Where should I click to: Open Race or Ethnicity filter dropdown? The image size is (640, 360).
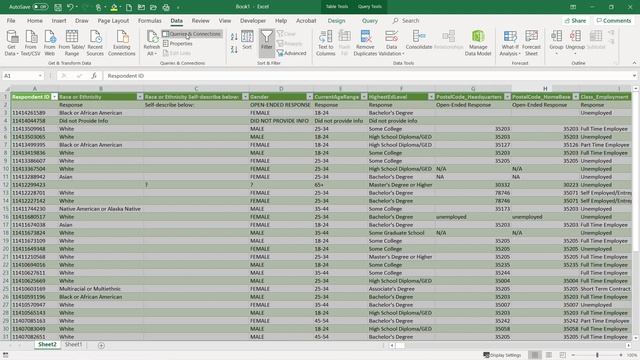coord(140,97)
